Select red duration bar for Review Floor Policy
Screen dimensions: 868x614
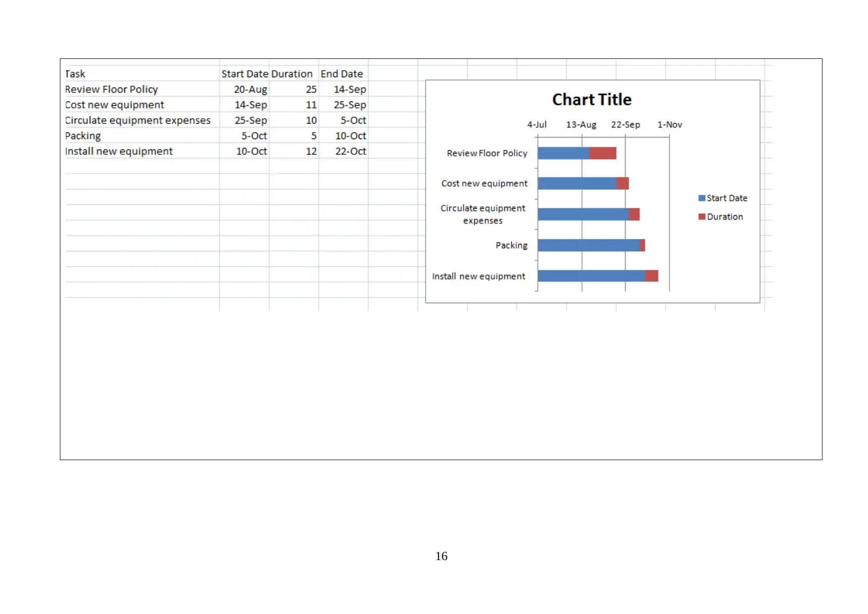(603, 153)
